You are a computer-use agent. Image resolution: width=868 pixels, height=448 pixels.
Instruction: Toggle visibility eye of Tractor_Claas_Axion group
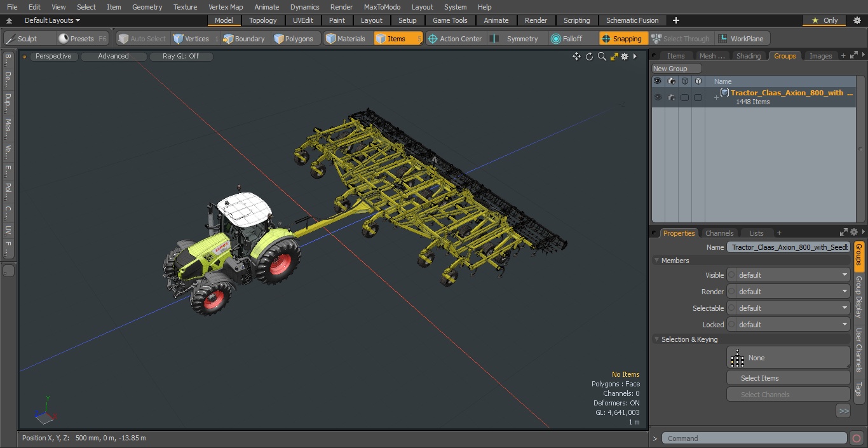[658, 97]
